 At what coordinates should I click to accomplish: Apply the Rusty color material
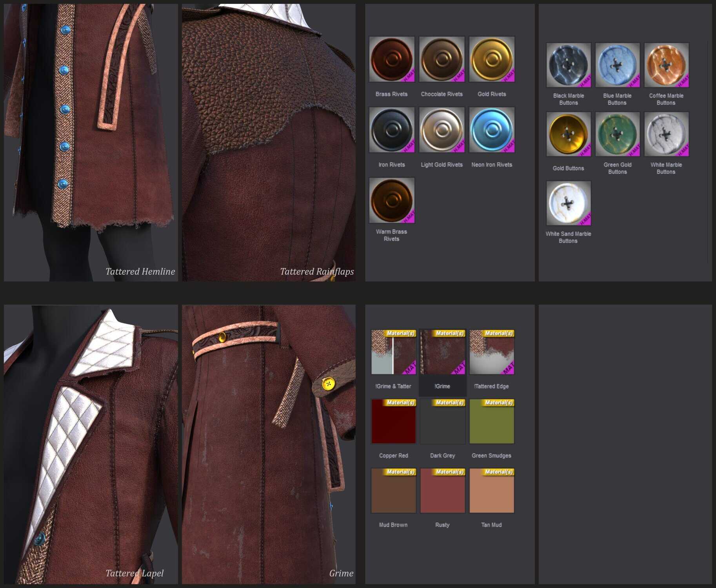coord(442,491)
